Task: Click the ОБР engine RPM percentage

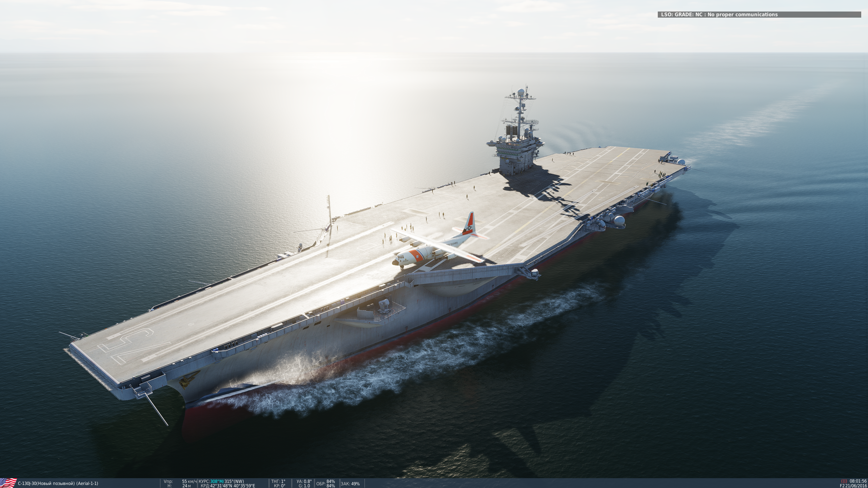Action: tap(330, 482)
